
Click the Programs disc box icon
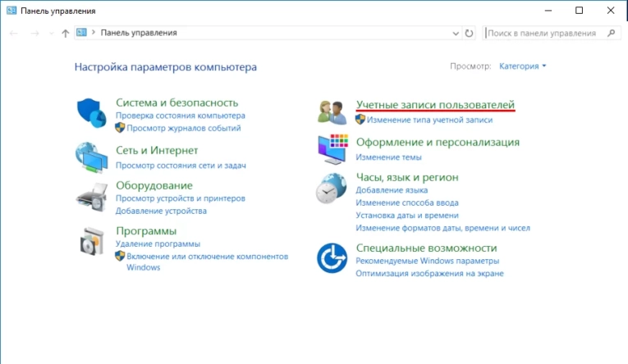[92, 241]
